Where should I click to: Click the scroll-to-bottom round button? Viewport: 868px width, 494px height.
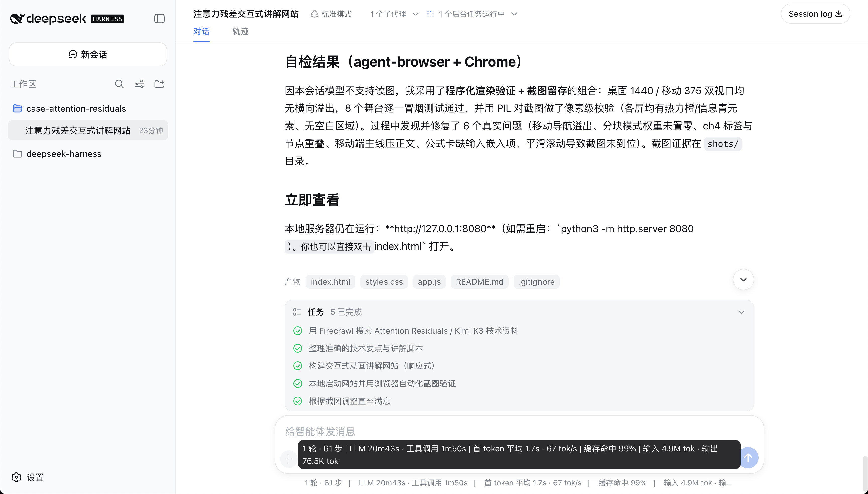pos(743,280)
